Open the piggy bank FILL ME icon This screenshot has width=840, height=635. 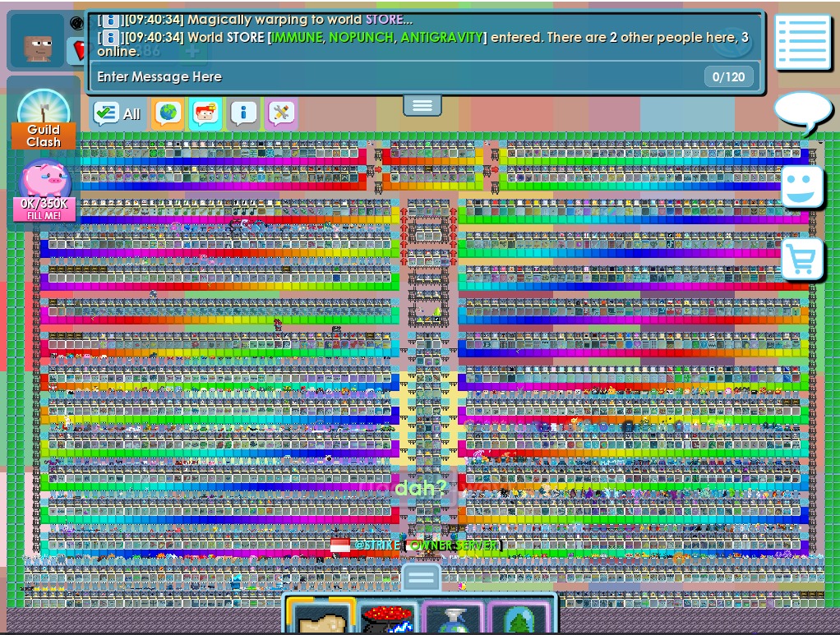click(44, 191)
